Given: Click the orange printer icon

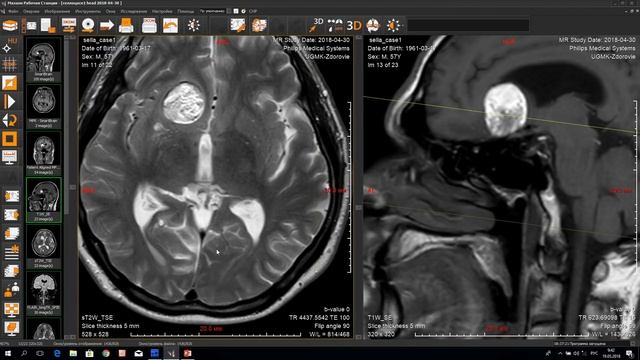Looking at the screenshot, I should coord(126,25).
